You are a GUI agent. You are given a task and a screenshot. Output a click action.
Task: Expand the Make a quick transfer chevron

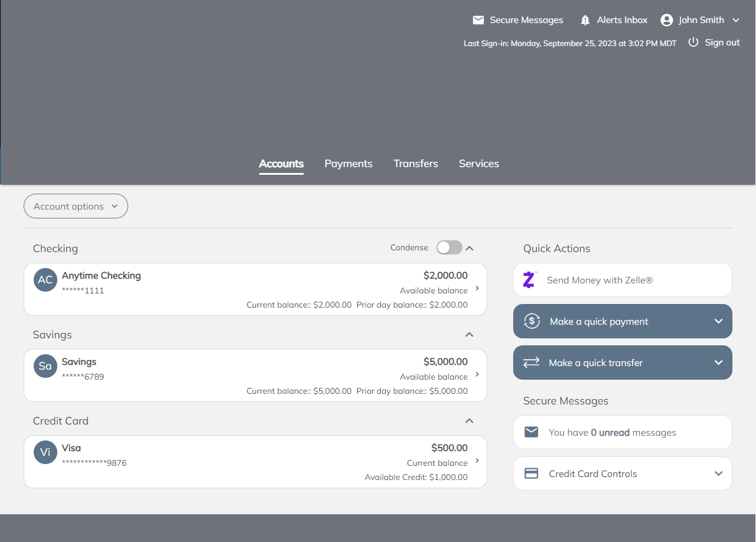pos(718,363)
